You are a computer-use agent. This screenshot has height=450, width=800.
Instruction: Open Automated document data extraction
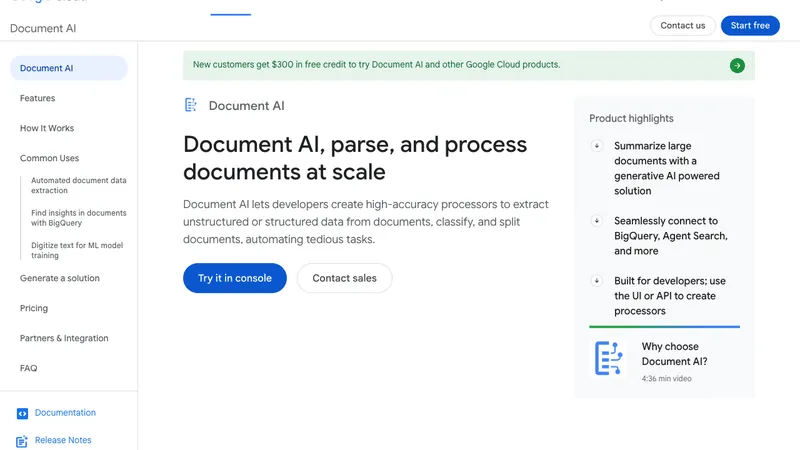tap(79, 185)
